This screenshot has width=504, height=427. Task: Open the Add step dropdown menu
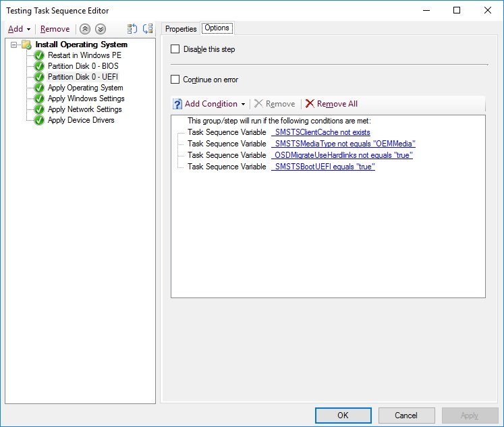click(19, 29)
